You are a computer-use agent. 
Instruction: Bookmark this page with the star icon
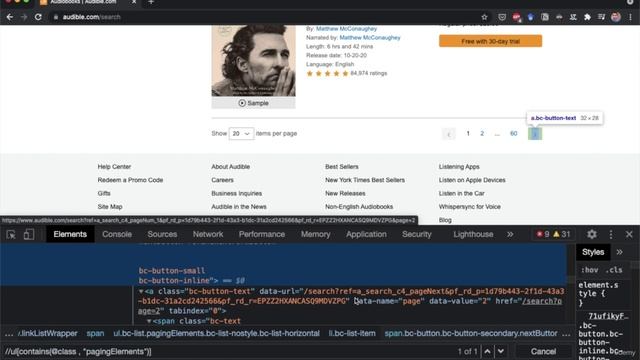[484, 17]
